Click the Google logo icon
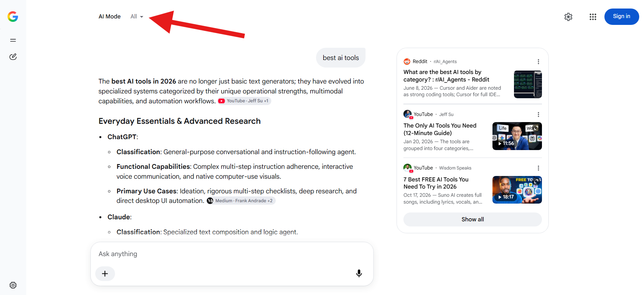 tap(13, 16)
